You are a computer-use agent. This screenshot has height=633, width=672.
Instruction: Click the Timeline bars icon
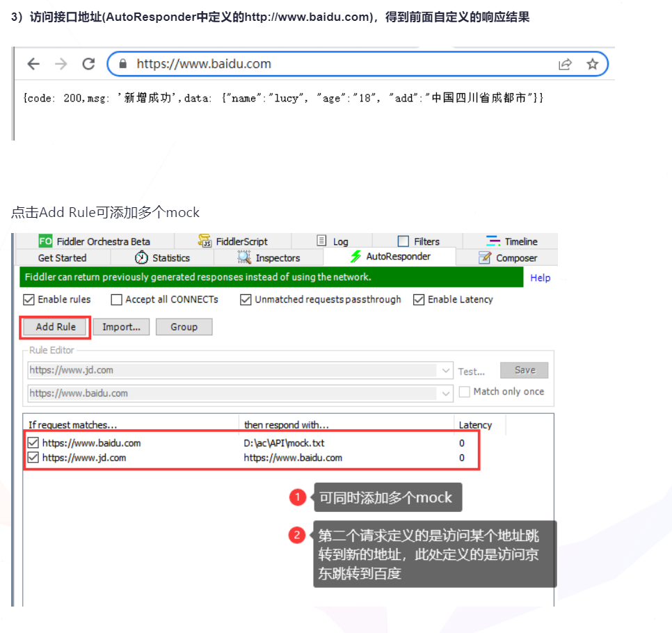click(493, 241)
